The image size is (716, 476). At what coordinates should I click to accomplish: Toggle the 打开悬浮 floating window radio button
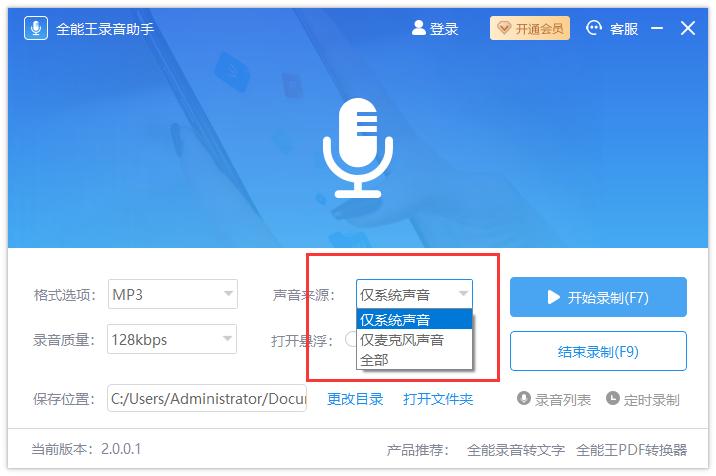(x=351, y=339)
